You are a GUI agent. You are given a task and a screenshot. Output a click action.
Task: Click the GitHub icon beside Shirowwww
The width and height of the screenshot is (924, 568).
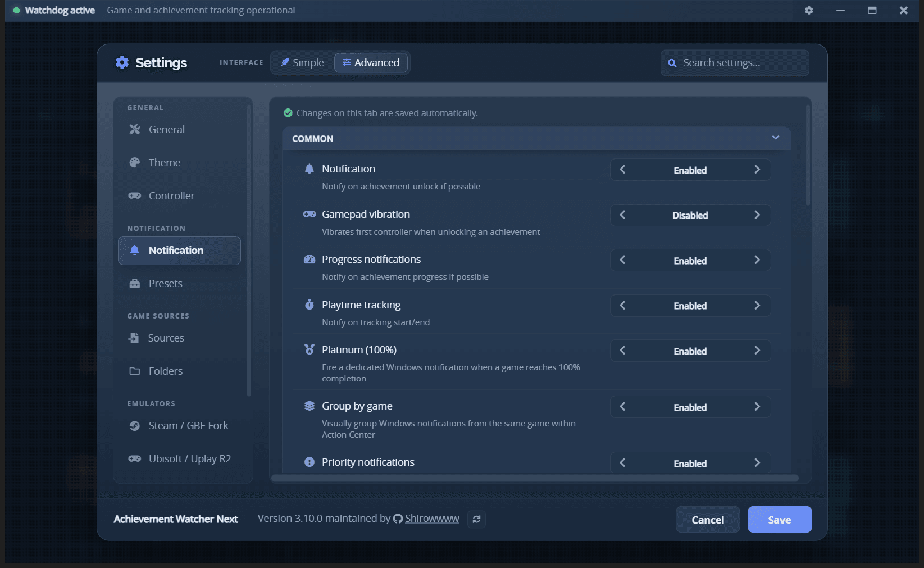coord(398,519)
